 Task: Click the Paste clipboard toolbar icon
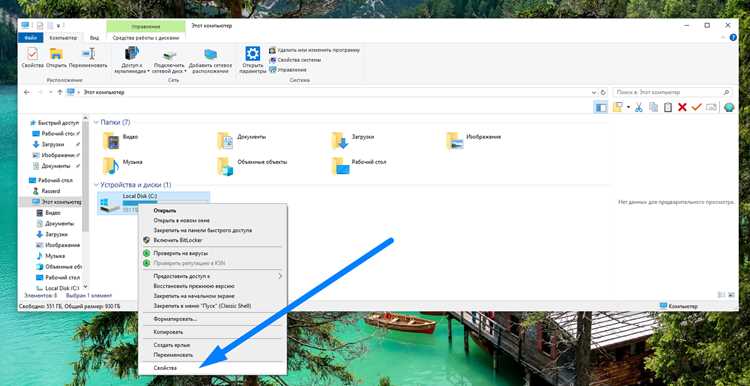pyautogui.click(x=668, y=108)
